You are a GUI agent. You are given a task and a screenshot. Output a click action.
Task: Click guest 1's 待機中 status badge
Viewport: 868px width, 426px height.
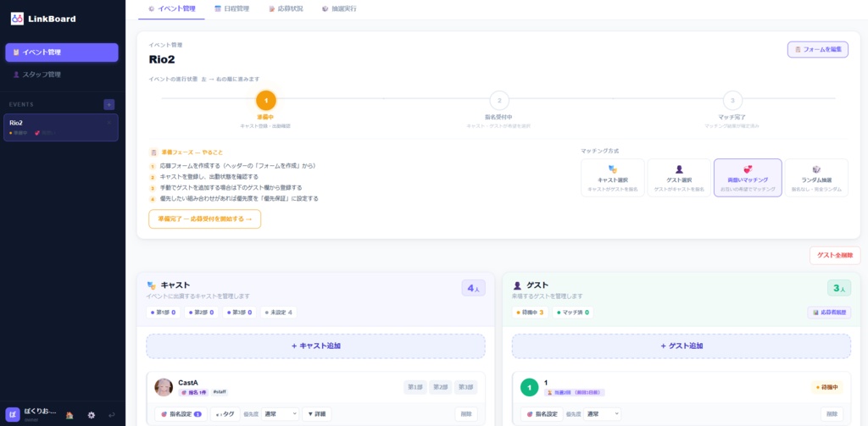point(827,387)
